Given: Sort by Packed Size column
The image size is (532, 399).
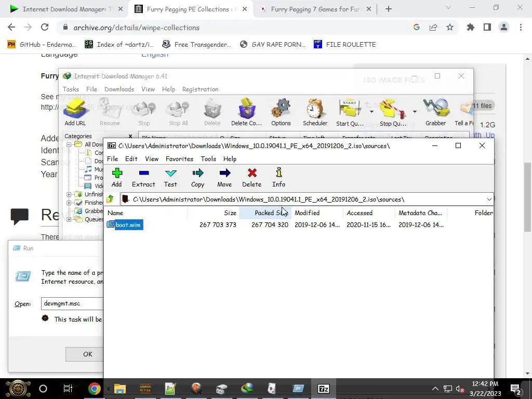Looking at the screenshot, I should click(265, 212).
